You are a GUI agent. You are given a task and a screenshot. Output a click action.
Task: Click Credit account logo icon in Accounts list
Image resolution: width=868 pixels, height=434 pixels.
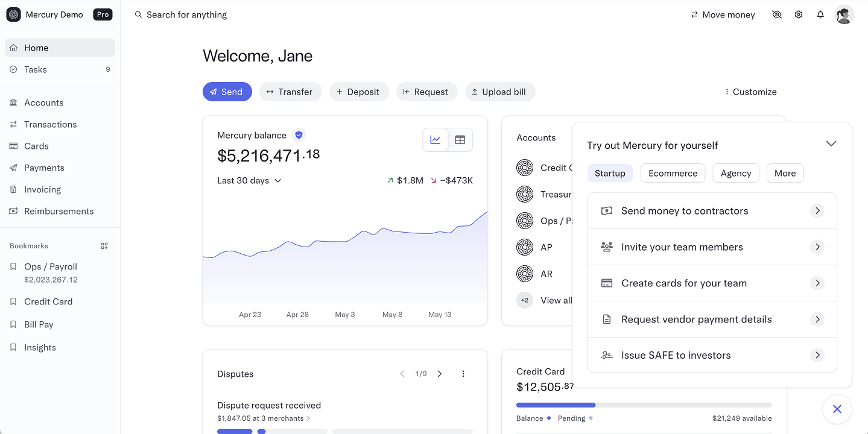click(525, 168)
